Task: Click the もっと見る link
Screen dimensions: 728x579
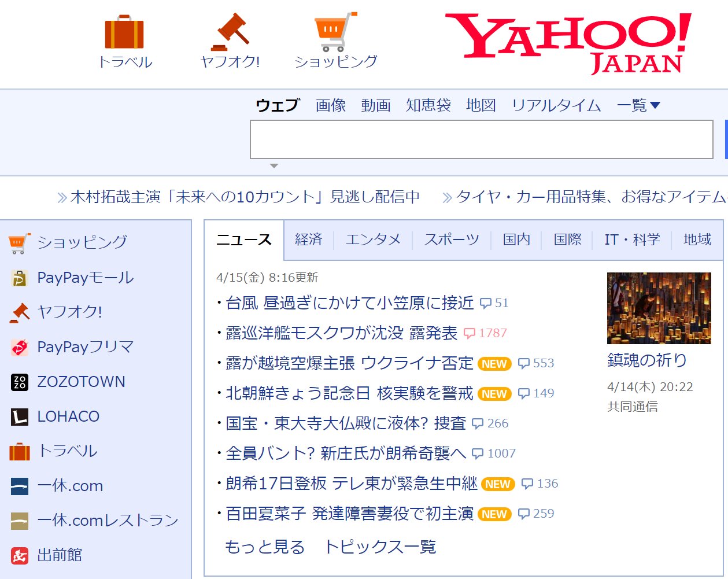Action: [265, 547]
